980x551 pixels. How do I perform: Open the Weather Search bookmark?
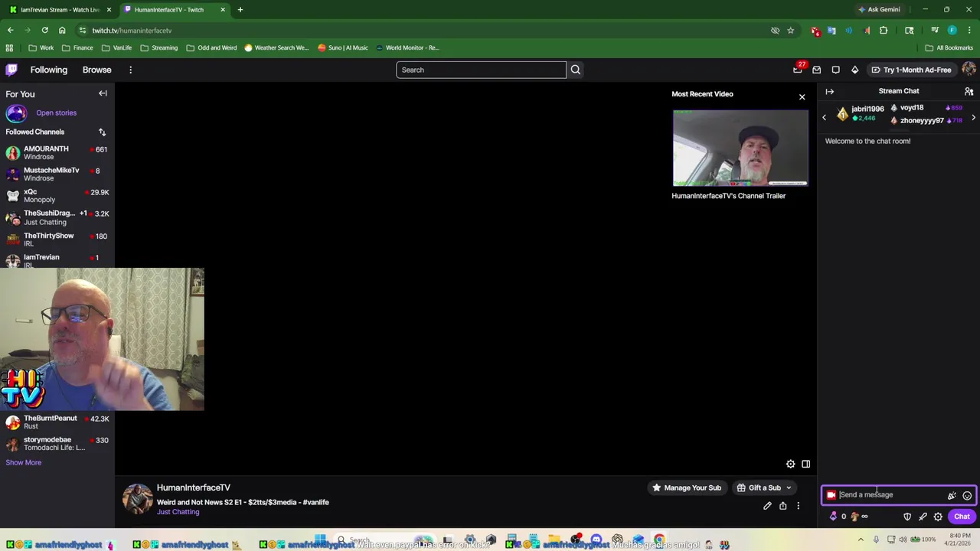tap(276, 47)
